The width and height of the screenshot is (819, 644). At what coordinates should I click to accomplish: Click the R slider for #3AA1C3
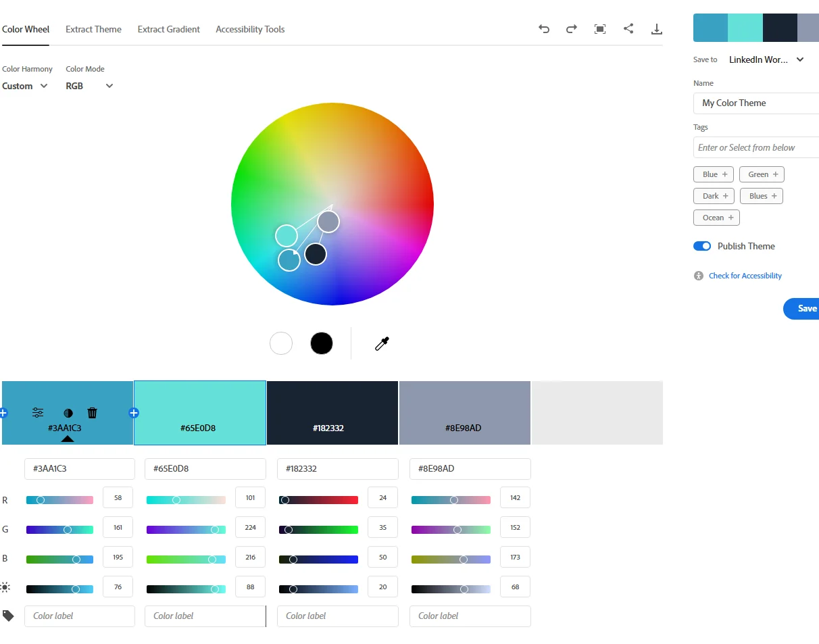(59, 500)
